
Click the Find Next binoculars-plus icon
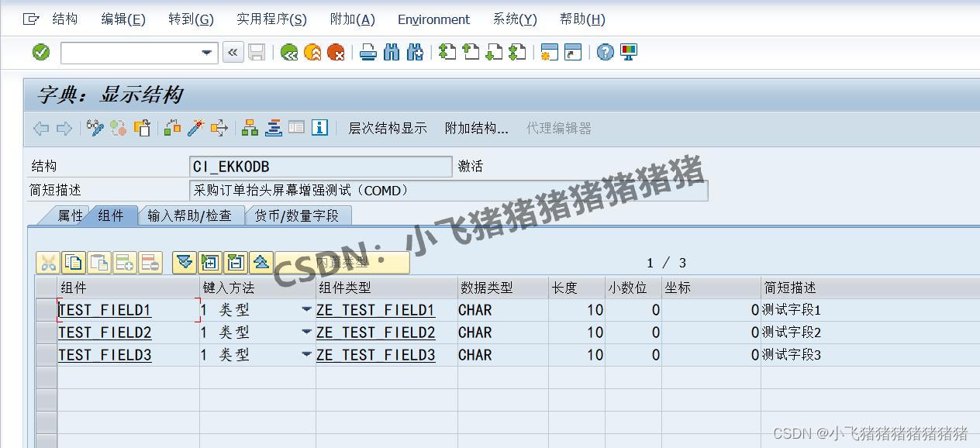point(415,52)
